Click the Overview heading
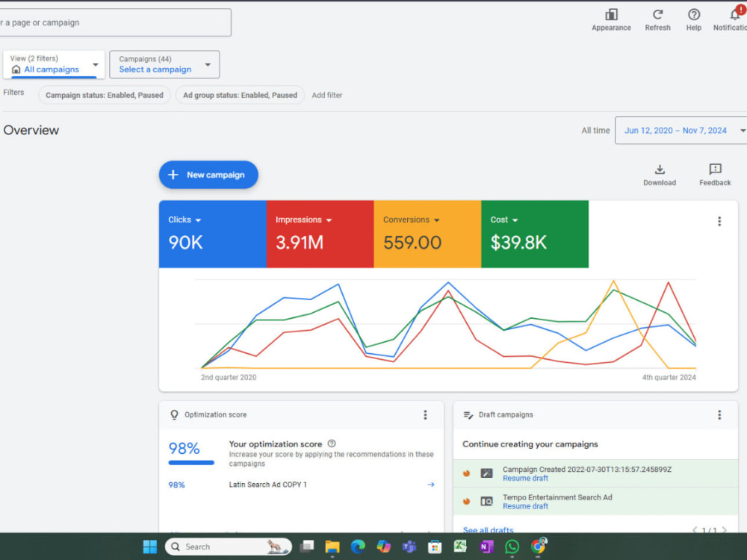Image resolution: width=747 pixels, height=560 pixels. [31, 130]
